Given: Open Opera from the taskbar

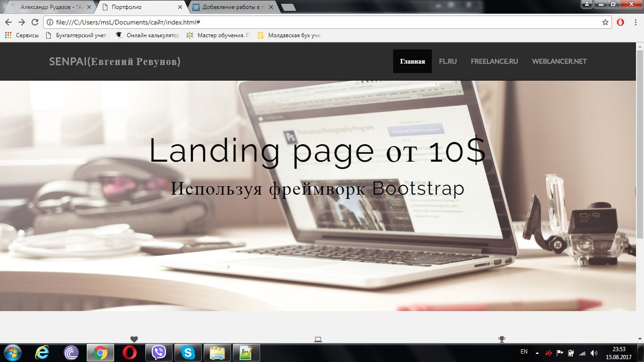Looking at the screenshot, I should [130, 353].
